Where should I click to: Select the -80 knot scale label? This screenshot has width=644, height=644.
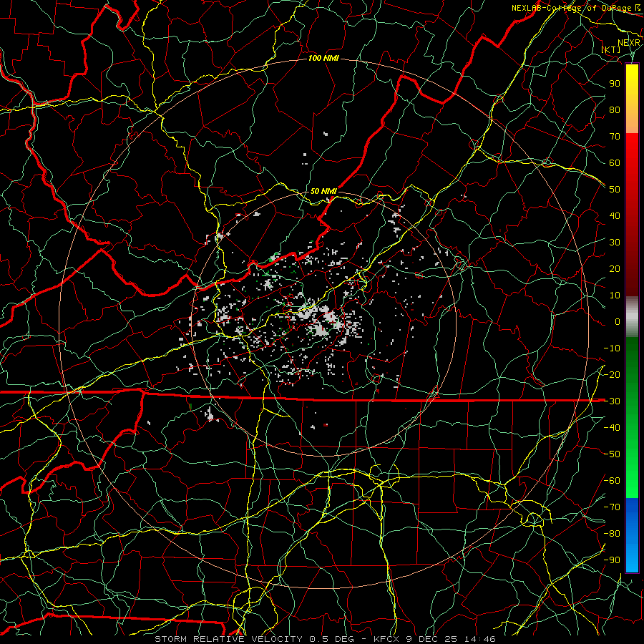612,534
